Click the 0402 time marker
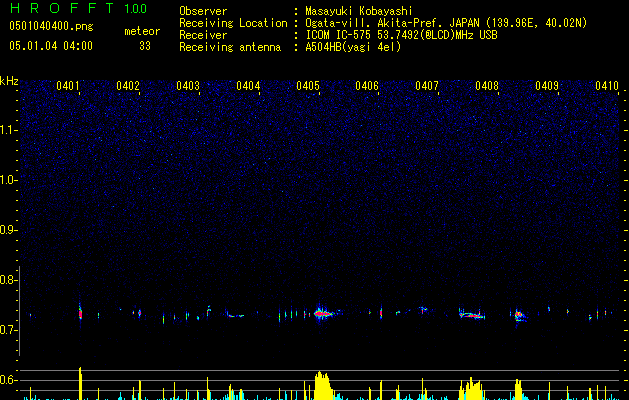 [128, 86]
